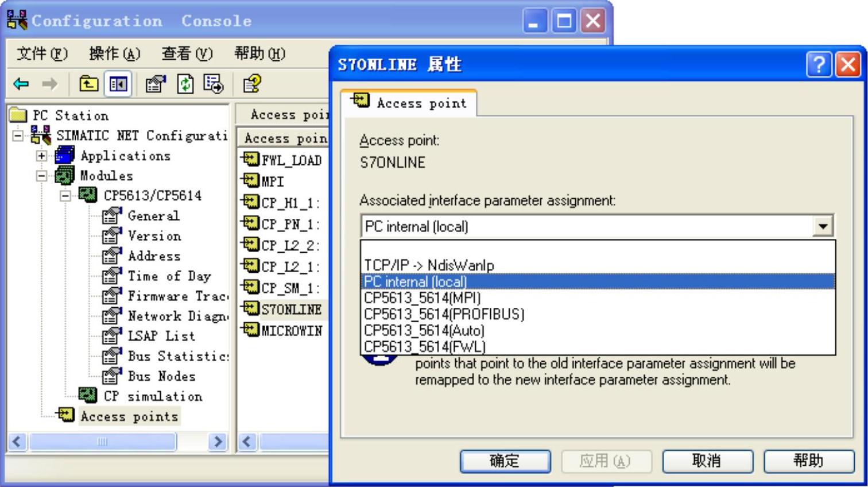Choose CP5613_5614(Auto) from the list

[x=598, y=330]
